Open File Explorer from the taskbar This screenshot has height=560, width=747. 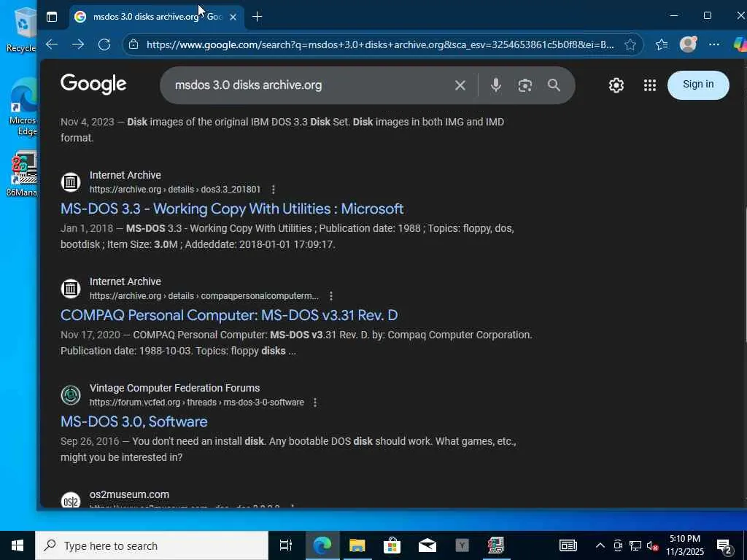[357, 545]
